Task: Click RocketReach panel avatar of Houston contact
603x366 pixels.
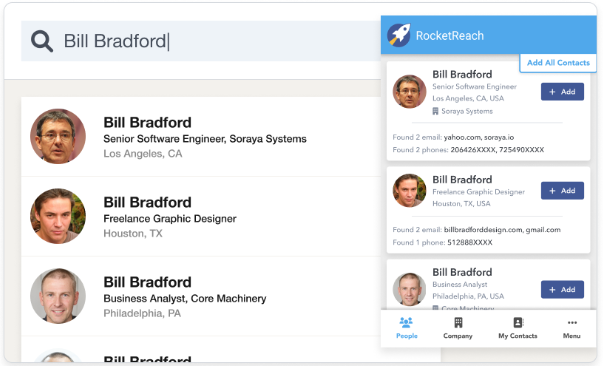Action: click(409, 191)
